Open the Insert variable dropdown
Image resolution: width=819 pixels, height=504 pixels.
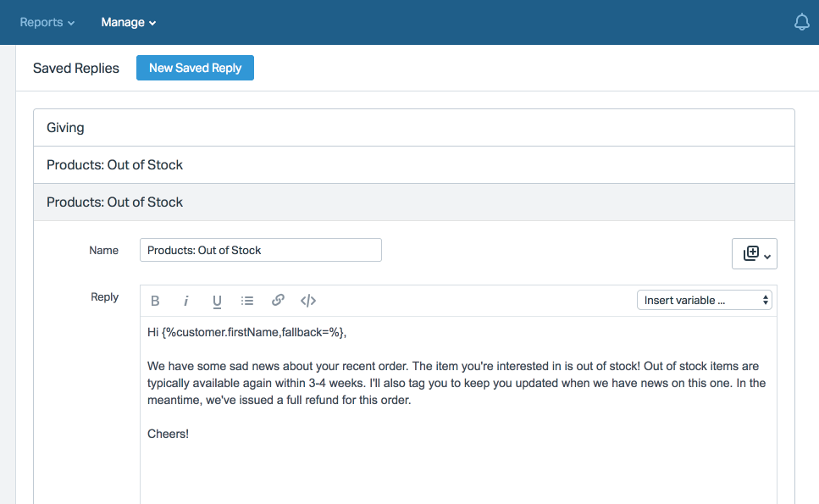pyautogui.click(x=704, y=301)
